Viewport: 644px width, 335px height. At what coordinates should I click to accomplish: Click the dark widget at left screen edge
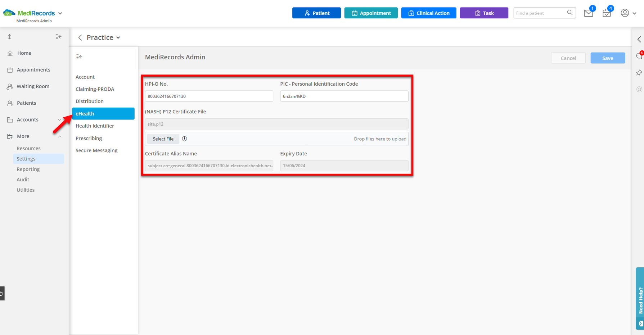[x=2, y=293]
